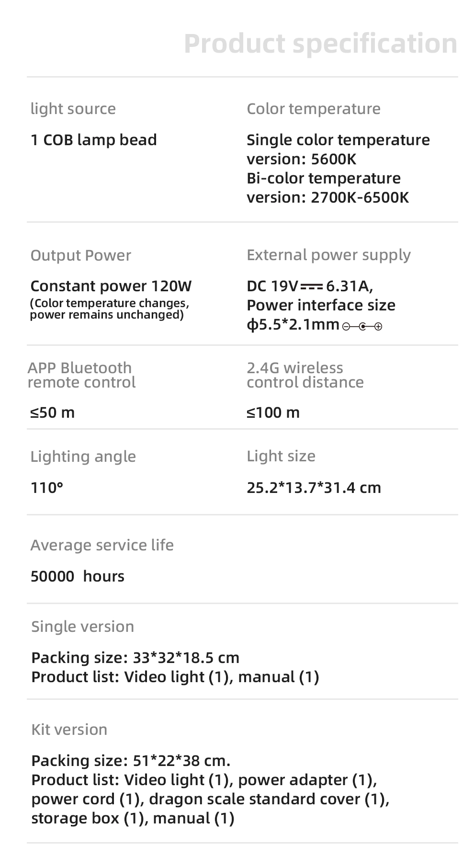Click the Product specification heading

click(320, 44)
